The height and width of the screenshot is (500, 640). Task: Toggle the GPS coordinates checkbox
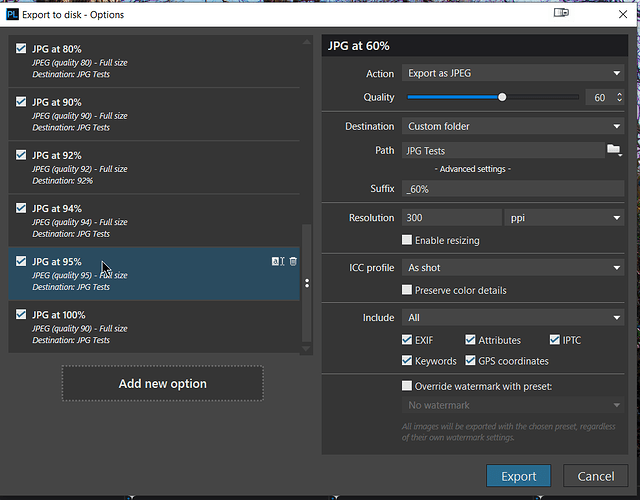click(471, 361)
